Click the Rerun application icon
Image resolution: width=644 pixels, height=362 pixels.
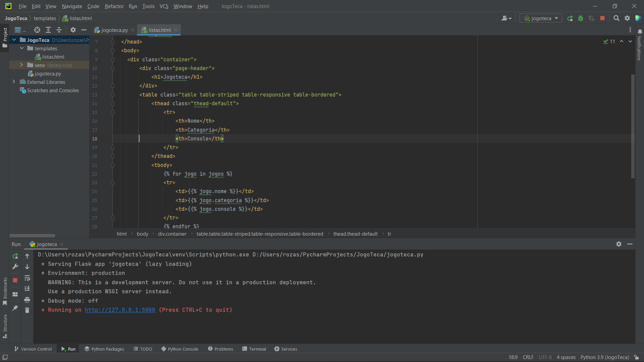coord(15,255)
